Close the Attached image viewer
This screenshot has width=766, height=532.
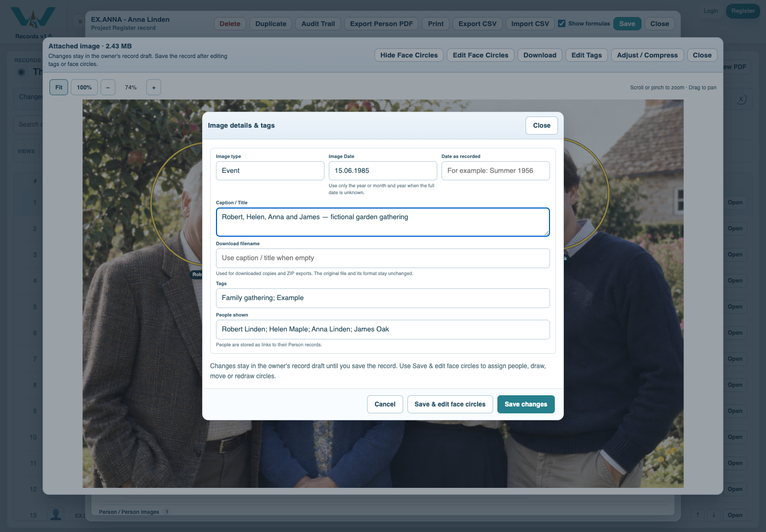(702, 55)
